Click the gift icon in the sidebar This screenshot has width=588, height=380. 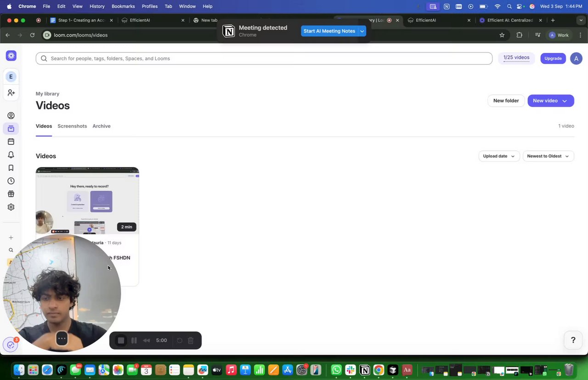11,194
